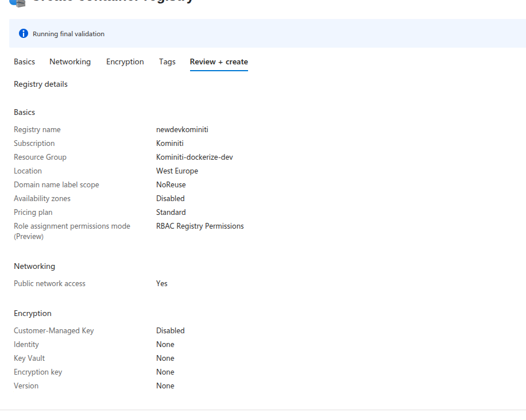
Task: Click the Customer-Managed Key Disabled value
Action: pos(171,331)
